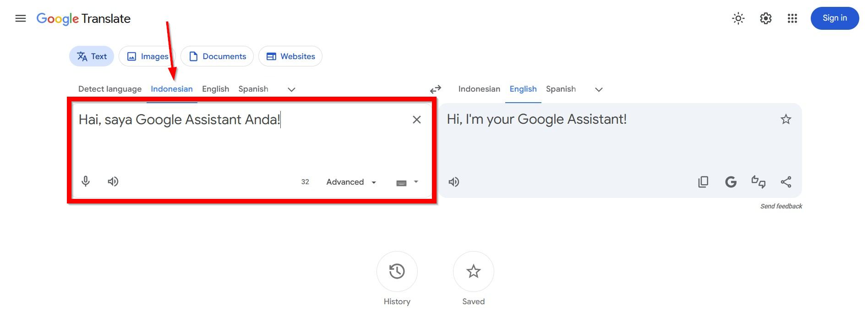Expand the target languages list chevron
Screen dimensions: 868x318
(x=599, y=89)
